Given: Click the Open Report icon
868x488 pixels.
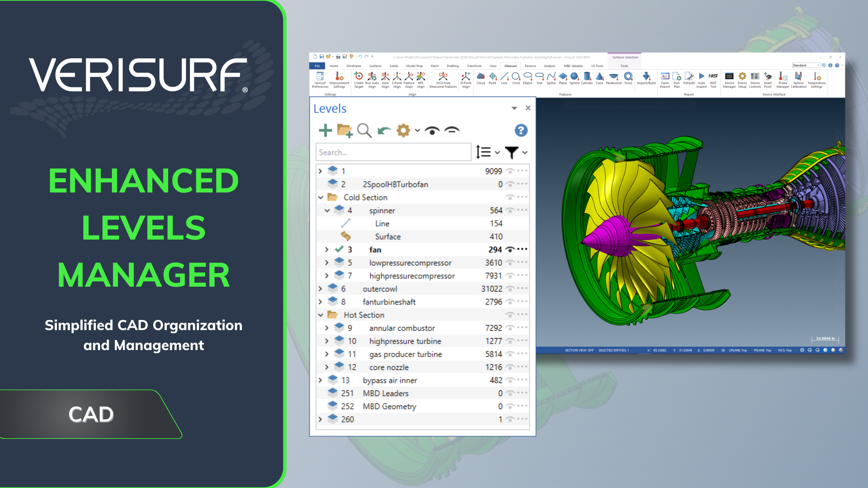Looking at the screenshot, I should [x=665, y=80].
